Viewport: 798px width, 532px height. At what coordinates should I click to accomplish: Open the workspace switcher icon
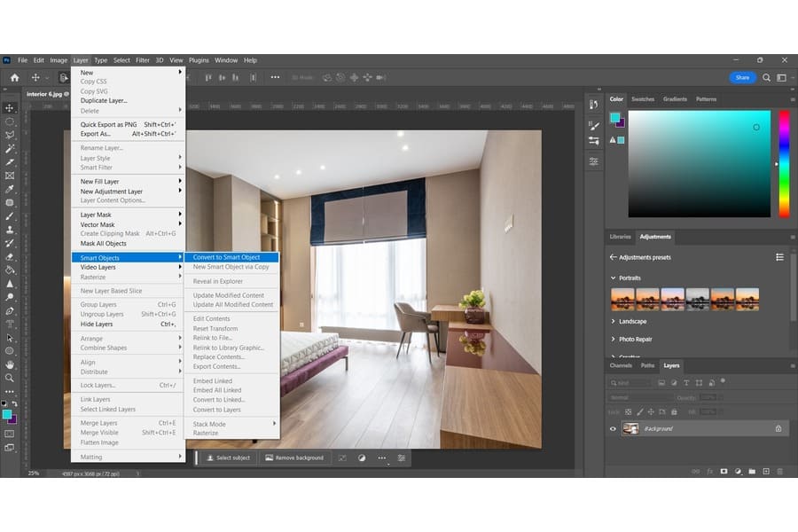[x=781, y=77]
